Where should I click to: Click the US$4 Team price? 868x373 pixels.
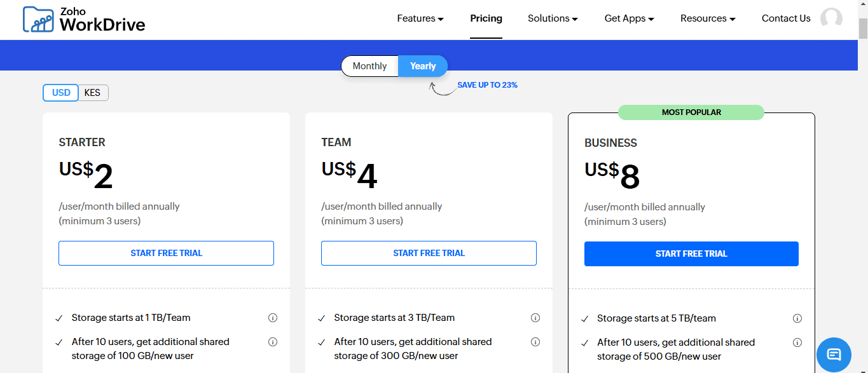pos(349,175)
